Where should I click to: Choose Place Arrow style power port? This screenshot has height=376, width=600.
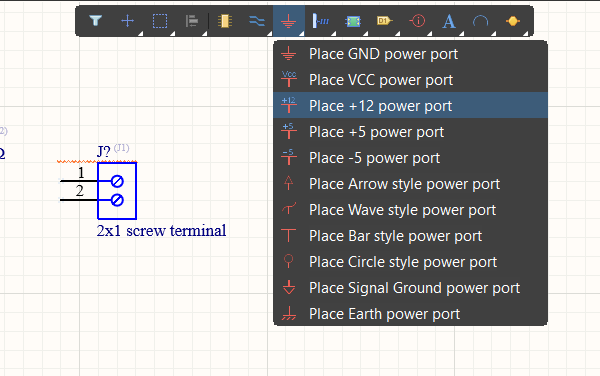(410, 184)
